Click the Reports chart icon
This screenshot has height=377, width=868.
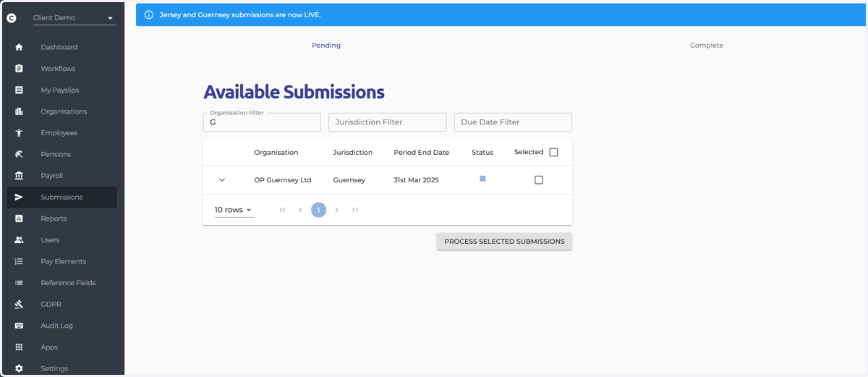point(19,219)
